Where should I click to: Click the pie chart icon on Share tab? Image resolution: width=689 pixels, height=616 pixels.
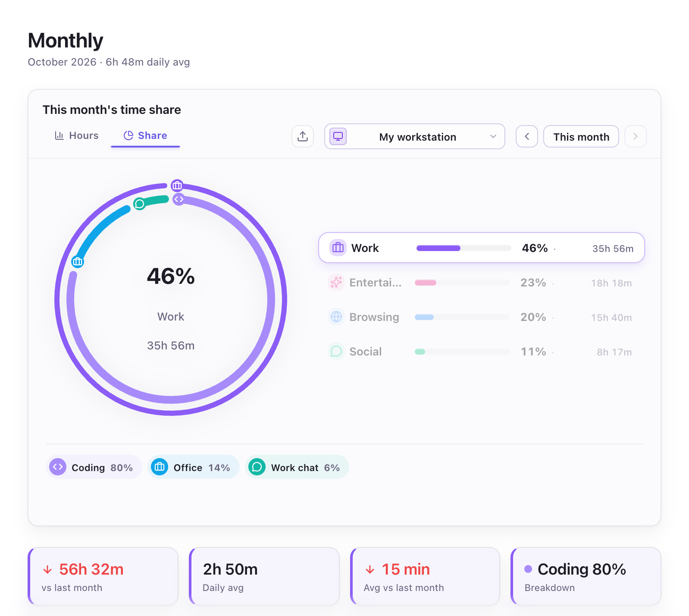pyautogui.click(x=128, y=135)
